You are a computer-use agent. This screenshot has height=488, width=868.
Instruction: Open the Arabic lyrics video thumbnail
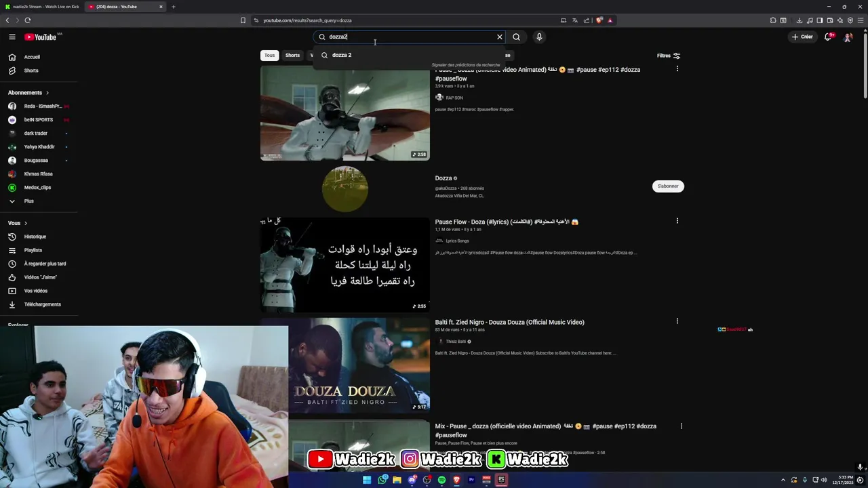pos(345,265)
